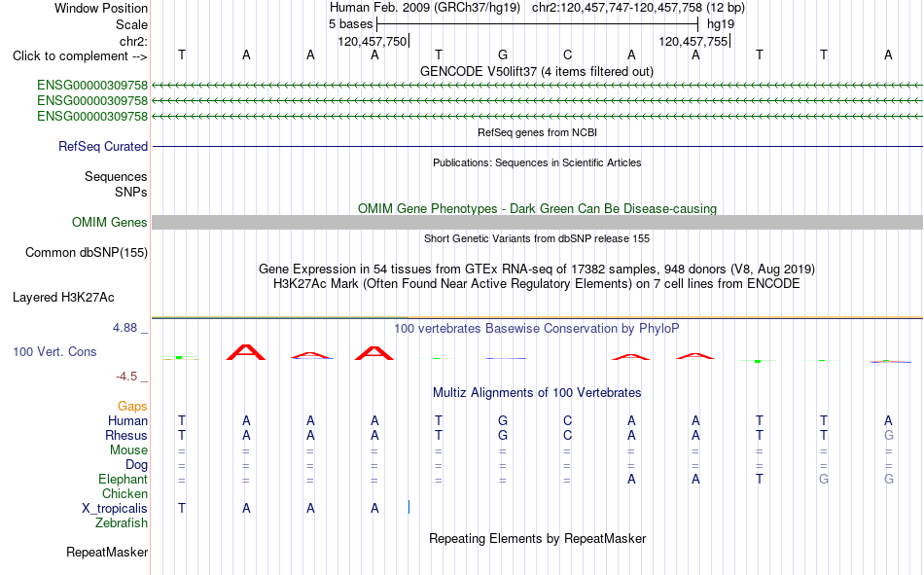Click 'Short Genetic Variants from dbSNP' title
924x575 pixels.
(x=537, y=238)
